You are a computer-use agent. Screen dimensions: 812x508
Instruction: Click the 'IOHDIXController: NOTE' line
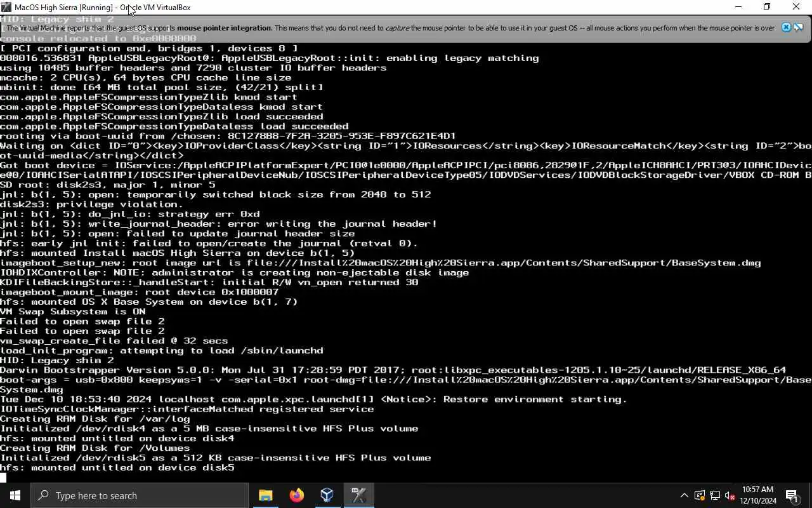point(234,272)
